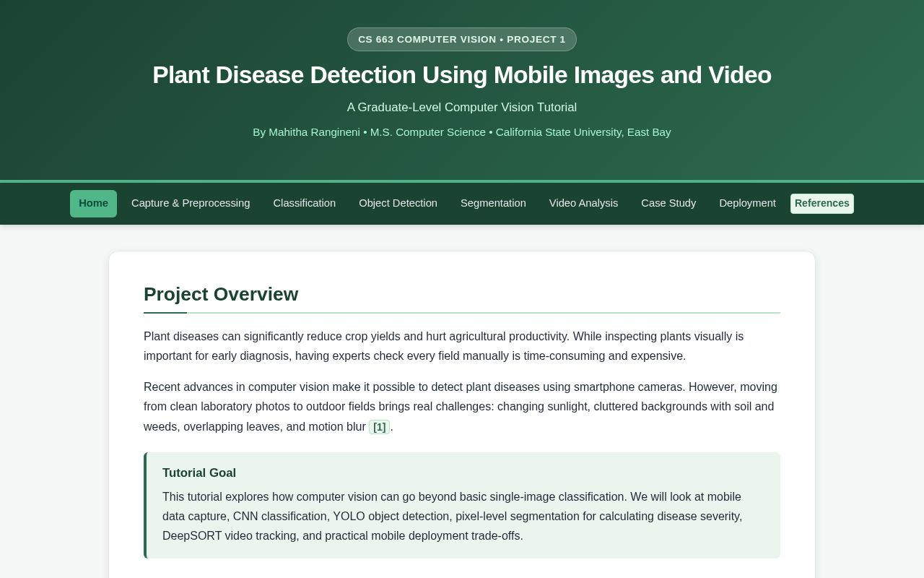Select the Segmentation tab
Screen dimensions: 924x578
493,204
